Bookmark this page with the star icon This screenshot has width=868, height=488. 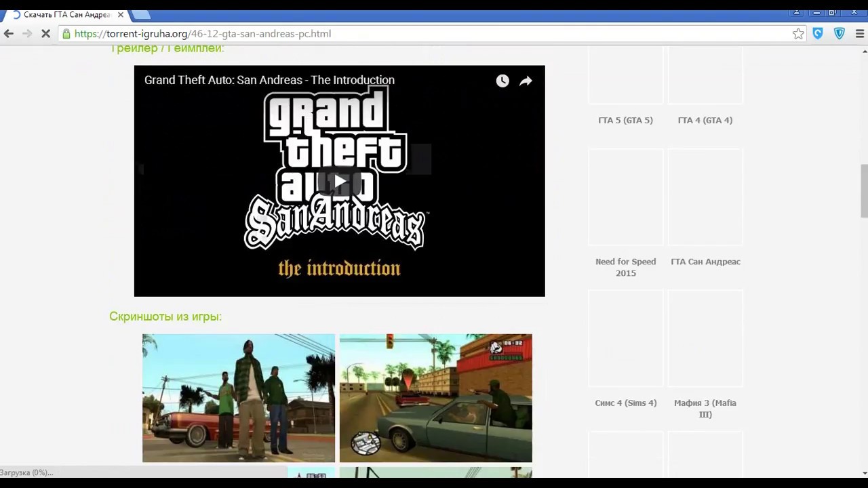pyautogui.click(x=798, y=33)
